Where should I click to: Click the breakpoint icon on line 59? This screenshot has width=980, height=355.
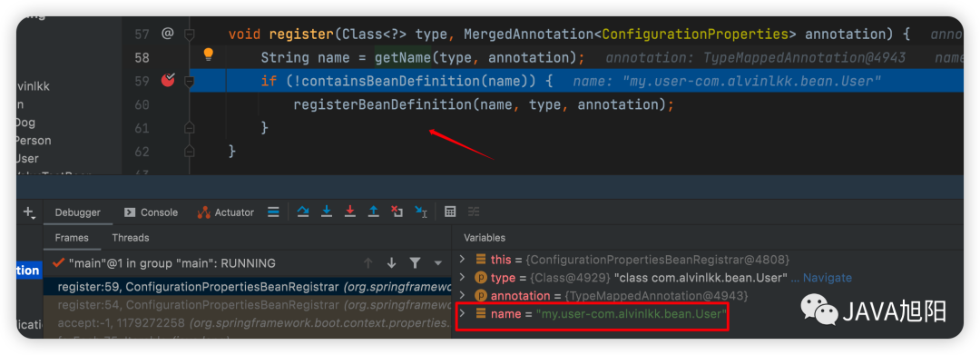[168, 80]
